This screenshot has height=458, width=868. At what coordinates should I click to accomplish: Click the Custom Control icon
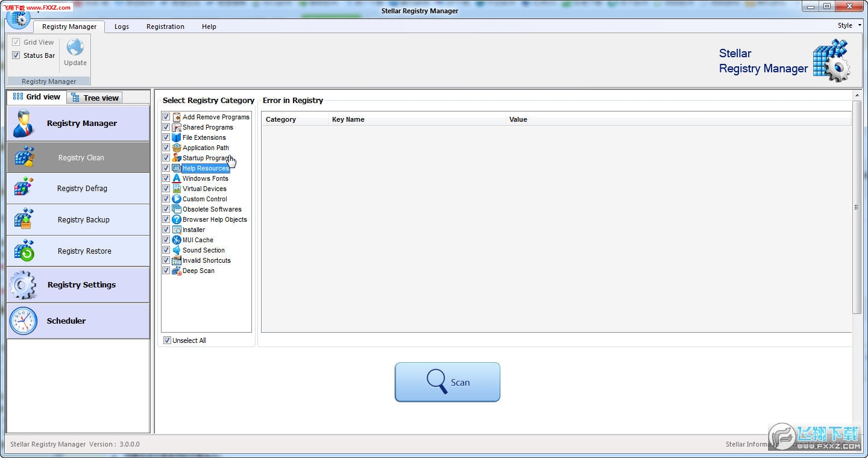177,199
